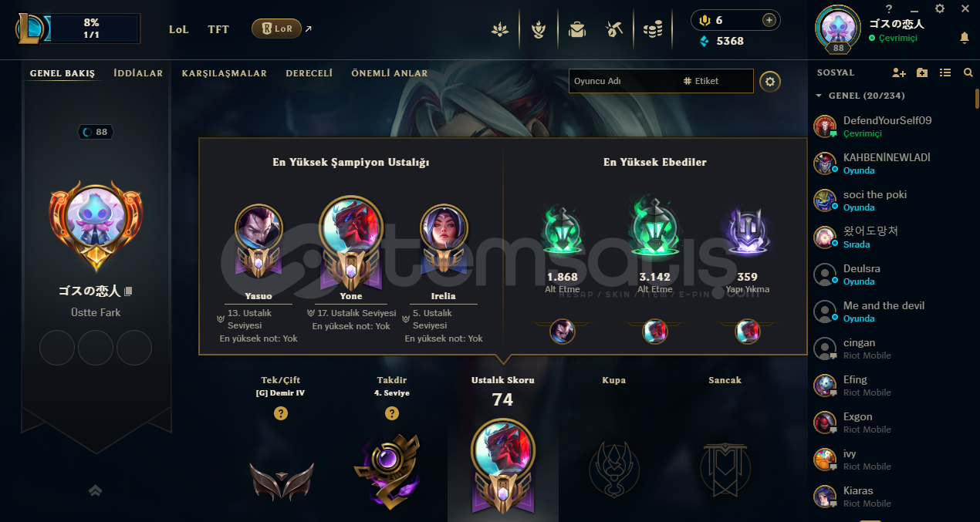Screen dimensions: 980x522
Task: Open the Store coins icon
Action: pyautogui.click(x=653, y=30)
